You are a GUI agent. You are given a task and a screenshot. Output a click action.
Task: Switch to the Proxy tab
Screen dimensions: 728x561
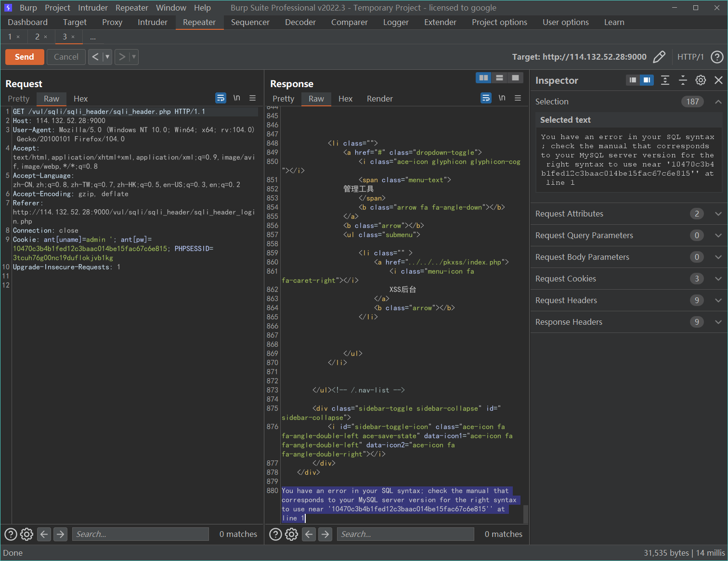[112, 22]
